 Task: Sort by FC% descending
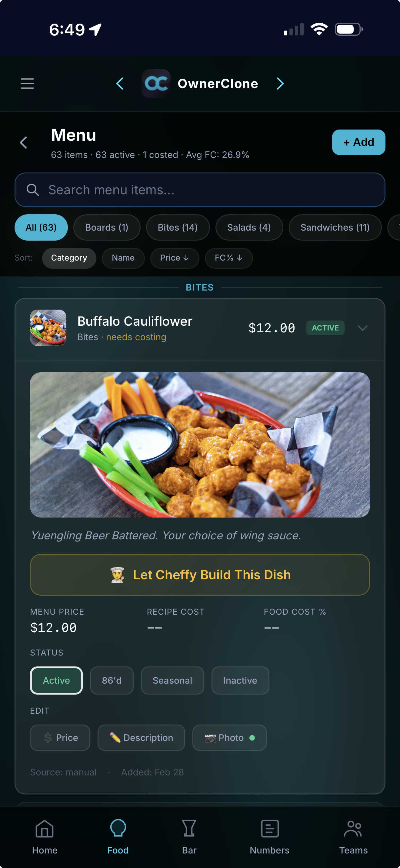point(229,258)
